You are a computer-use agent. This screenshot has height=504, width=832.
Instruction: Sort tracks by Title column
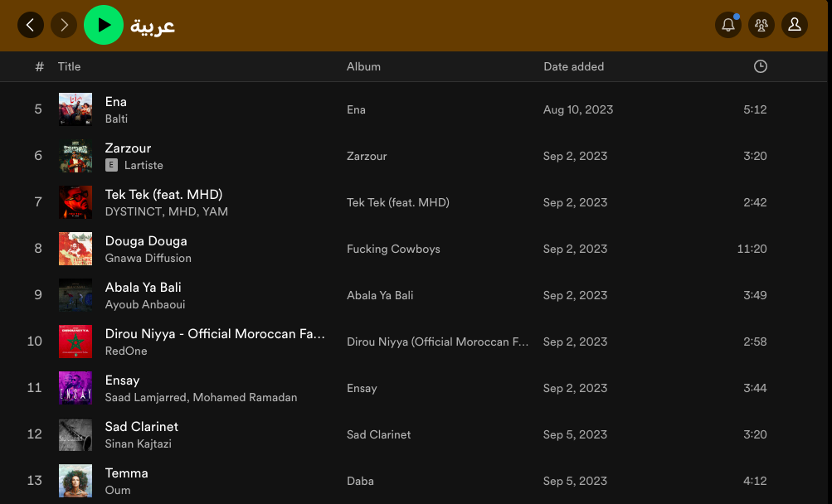[69, 66]
